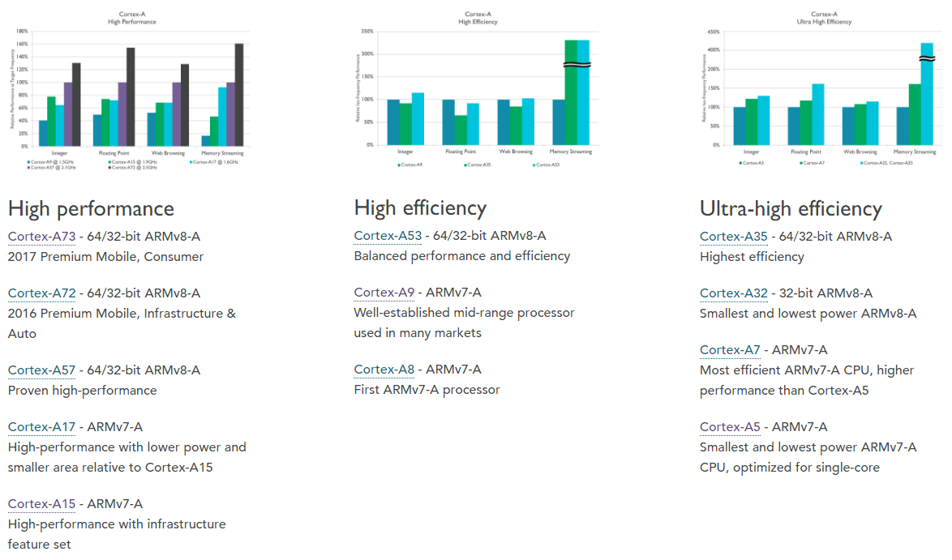
Task: Go to the Cortex-A5 link
Action: click(730, 427)
